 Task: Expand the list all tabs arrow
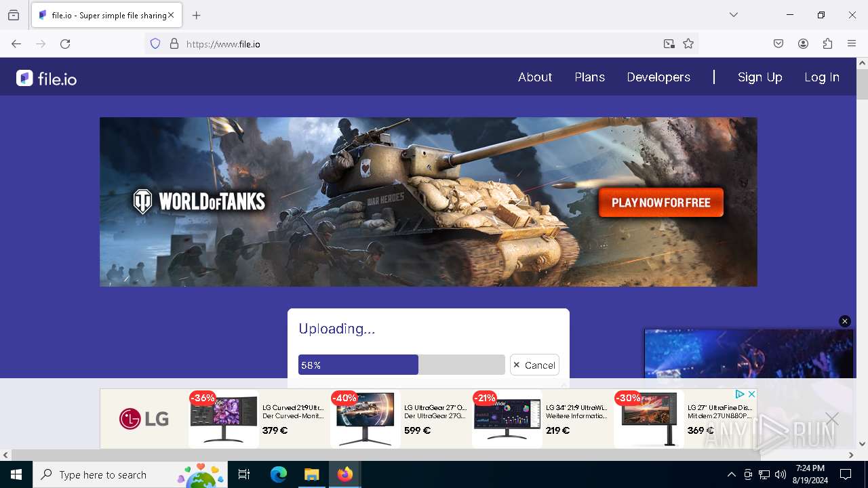[x=734, y=15]
